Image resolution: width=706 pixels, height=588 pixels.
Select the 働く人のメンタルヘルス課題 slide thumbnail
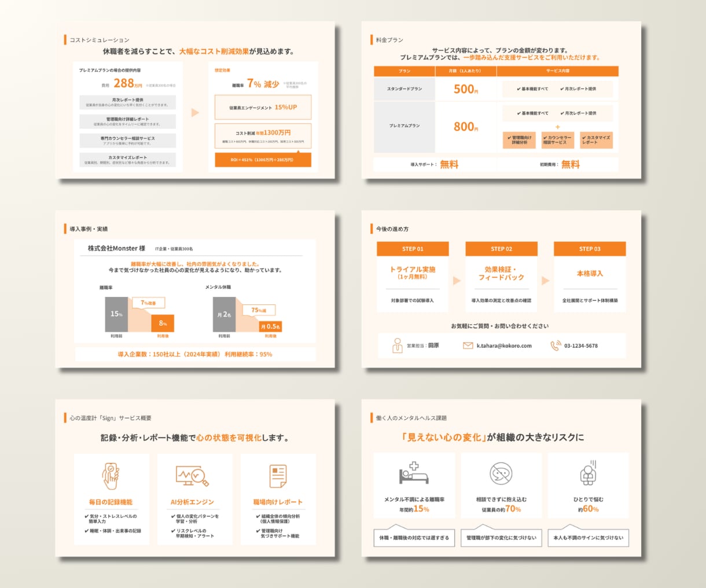point(501,478)
